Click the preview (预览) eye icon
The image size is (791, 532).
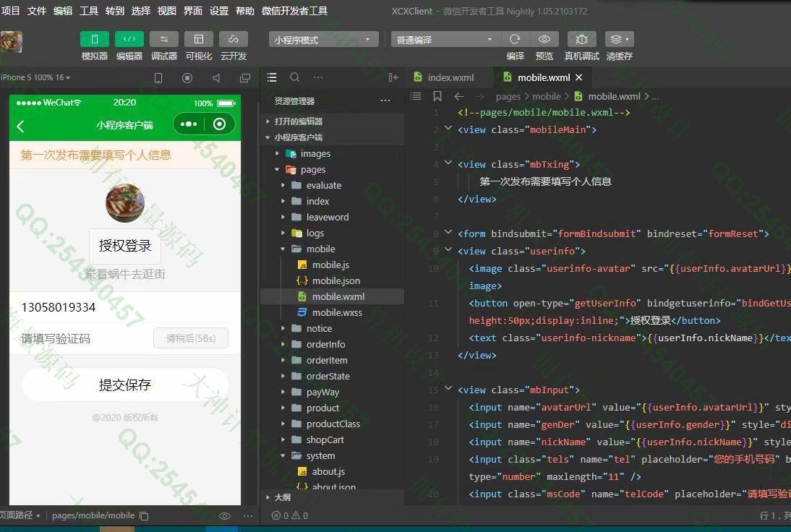click(x=544, y=39)
